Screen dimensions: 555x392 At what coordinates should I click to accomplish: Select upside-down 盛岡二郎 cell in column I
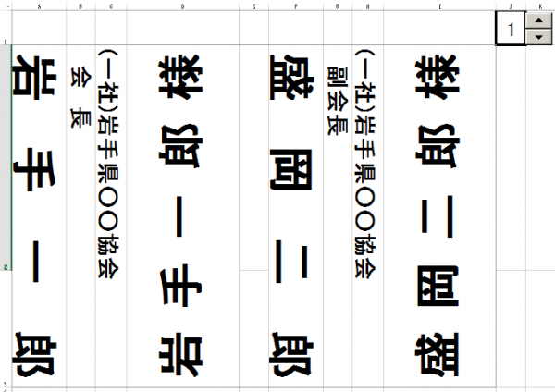click(439, 216)
